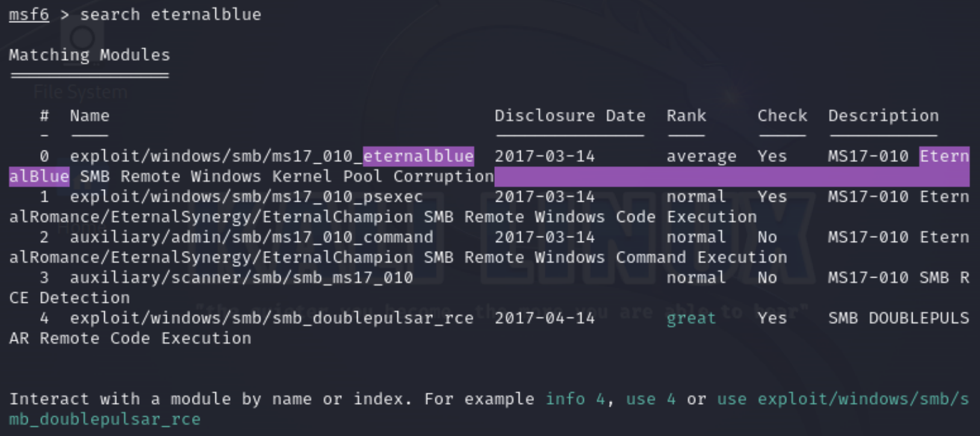Click the 'Matching Modules' heading

pyautogui.click(x=90, y=55)
